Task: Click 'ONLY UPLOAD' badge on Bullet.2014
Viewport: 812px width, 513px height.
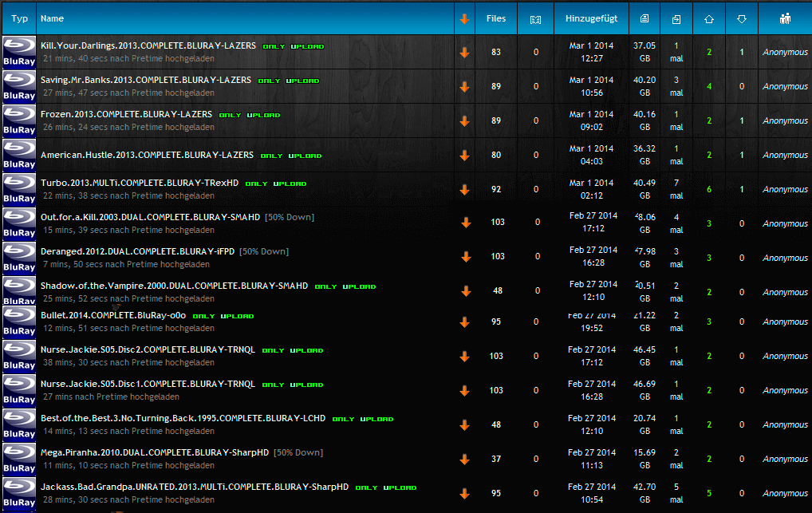Action: coord(223,316)
